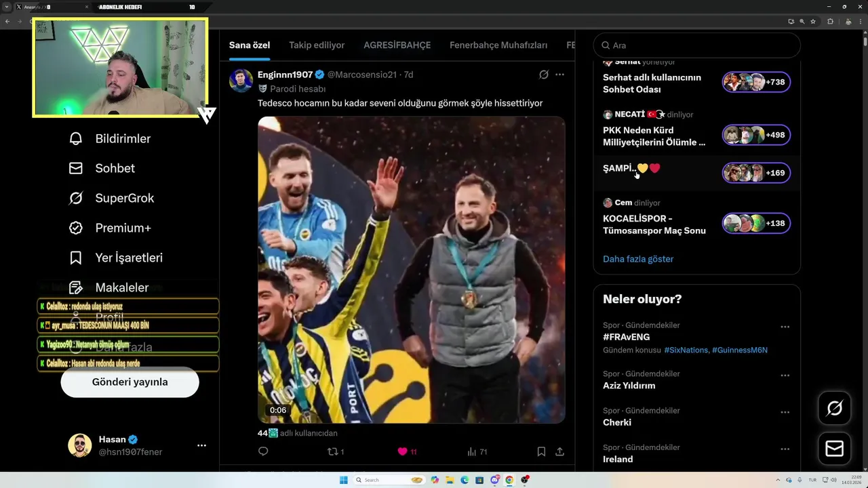Screen dimensions: 868x488
Task: Open Chrome tab search dropdown arrow
Action: (7, 7)
